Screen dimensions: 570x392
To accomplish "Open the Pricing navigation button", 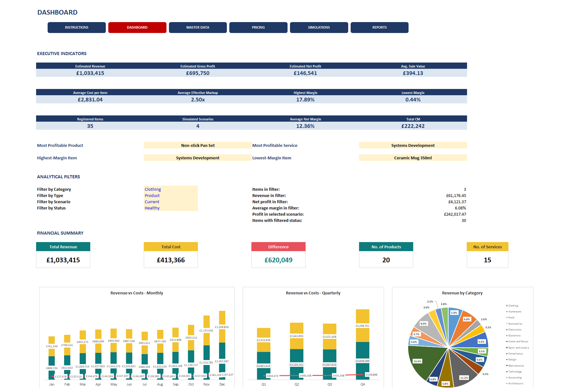I will click(x=258, y=27).
